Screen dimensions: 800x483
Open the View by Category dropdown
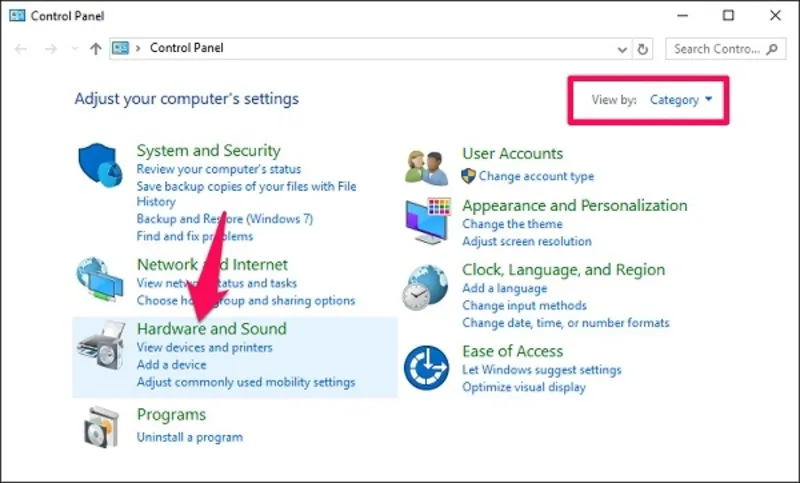tap(681, 99)
